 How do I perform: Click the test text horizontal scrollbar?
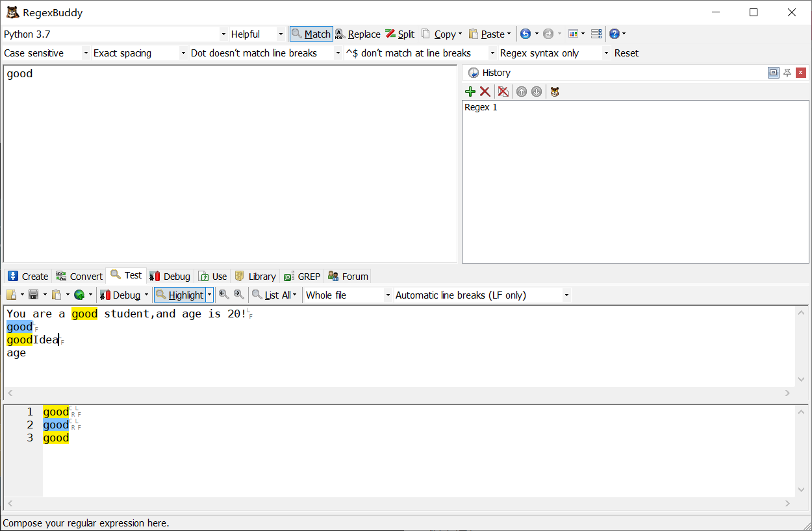tap(399, 393)
